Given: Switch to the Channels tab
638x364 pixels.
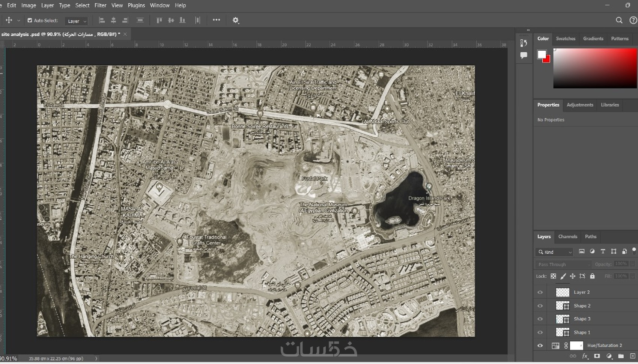Looking at the screenshot, I should [x=567, y=236].
